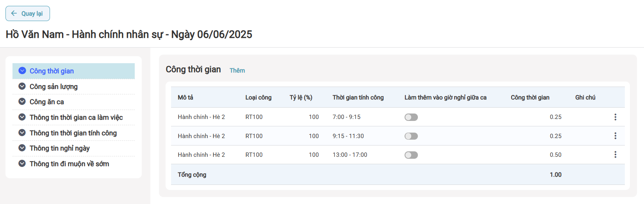The height and width of the screenshot is (204, 644).
Task: Click the chevron icon beside Công sản lượng
Action: [22, 86]
